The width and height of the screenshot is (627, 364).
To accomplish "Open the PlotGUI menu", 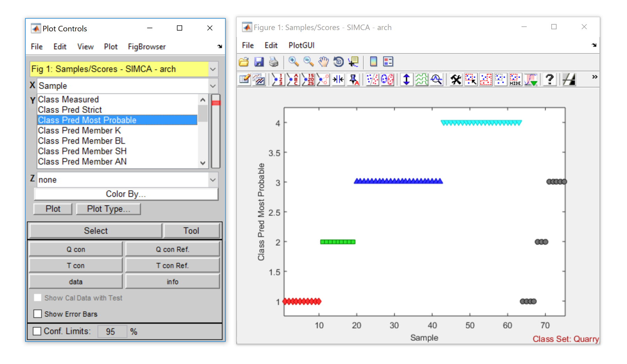I will tap(301, 45).
